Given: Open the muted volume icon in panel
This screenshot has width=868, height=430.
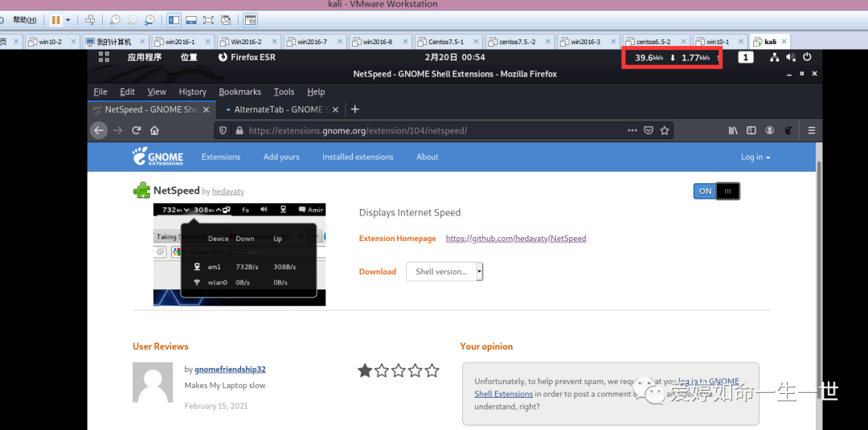Looking at the screenshot, I should (x=791, y=57).
